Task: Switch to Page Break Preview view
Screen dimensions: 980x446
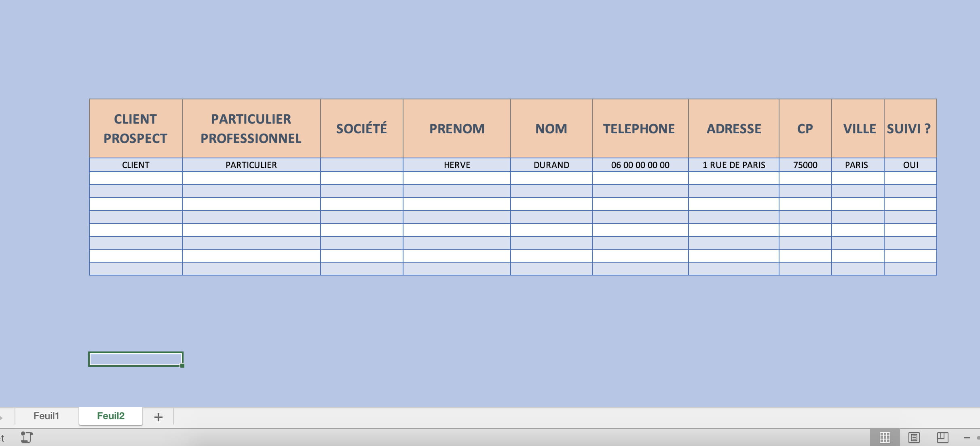Action: pos(942,437)
